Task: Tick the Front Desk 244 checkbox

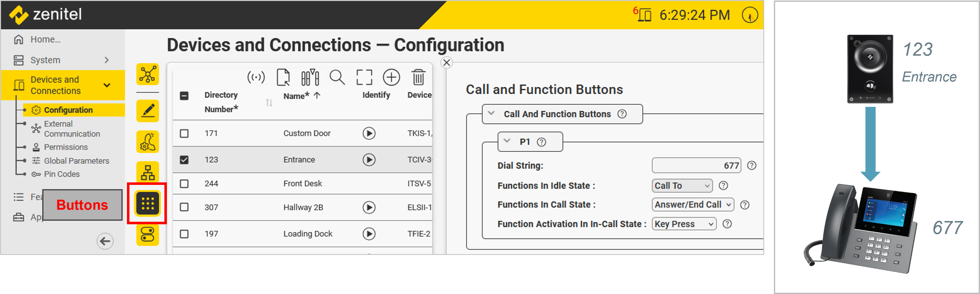Action: (184, 183)
